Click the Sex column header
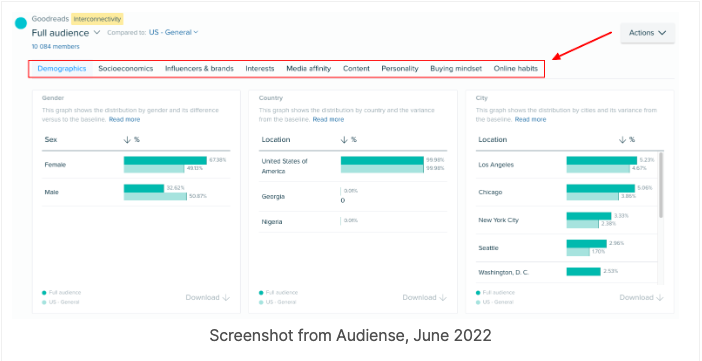This screenshot has width=702, height=361. tap(51, 140)
